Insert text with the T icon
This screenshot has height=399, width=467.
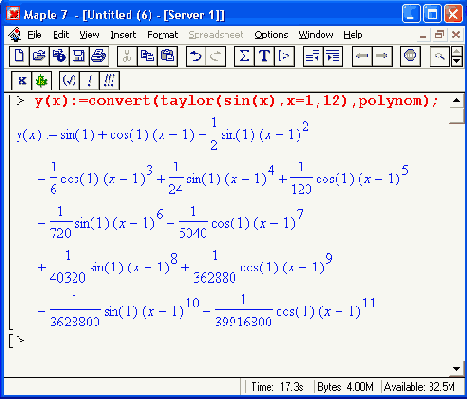[264, 56]
